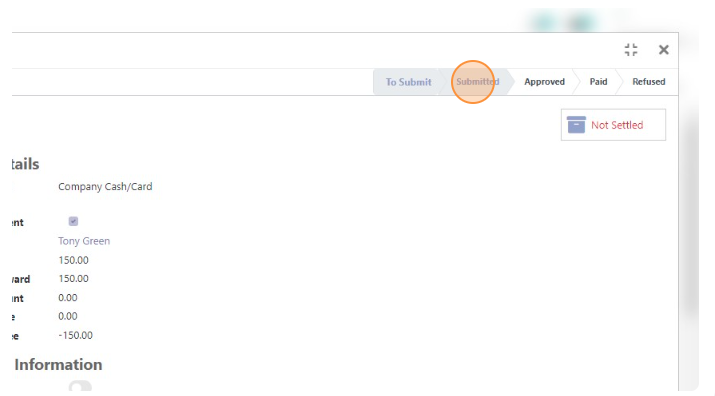This screenshot has height=396, width=715.
Task: Click the 150.00 amount below Tony Green
Action: coord(73,260)
